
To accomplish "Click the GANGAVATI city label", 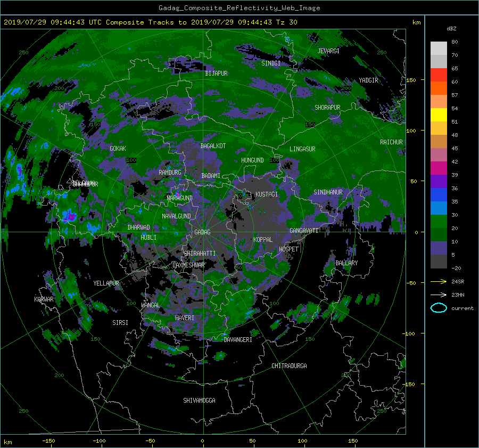I will (x=304, y=230).
